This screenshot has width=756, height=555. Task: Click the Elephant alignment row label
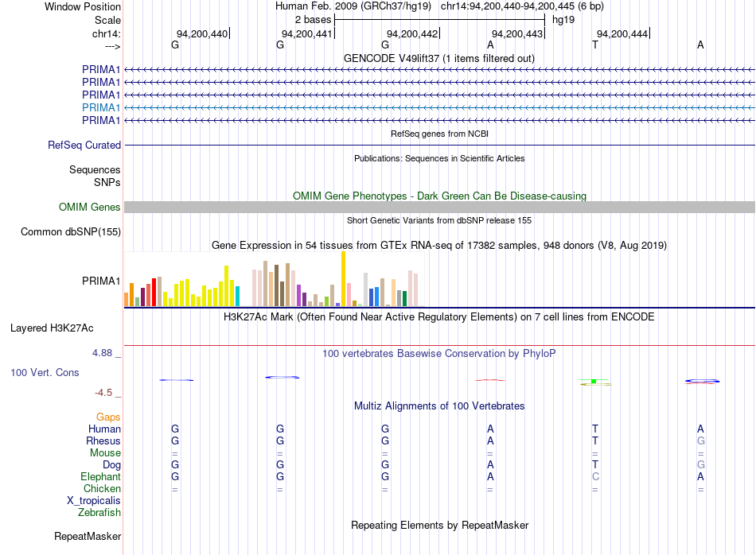(100, 476)
